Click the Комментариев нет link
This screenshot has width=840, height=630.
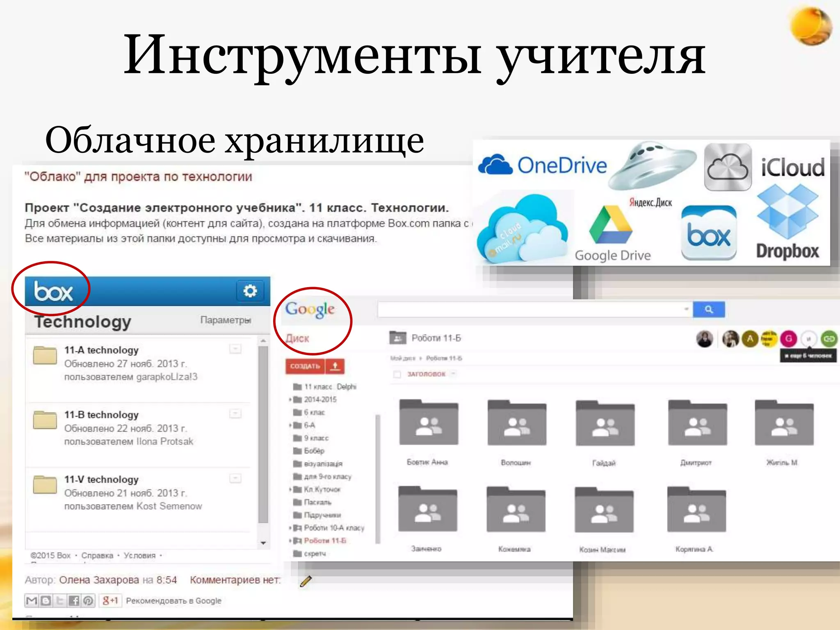235,580
